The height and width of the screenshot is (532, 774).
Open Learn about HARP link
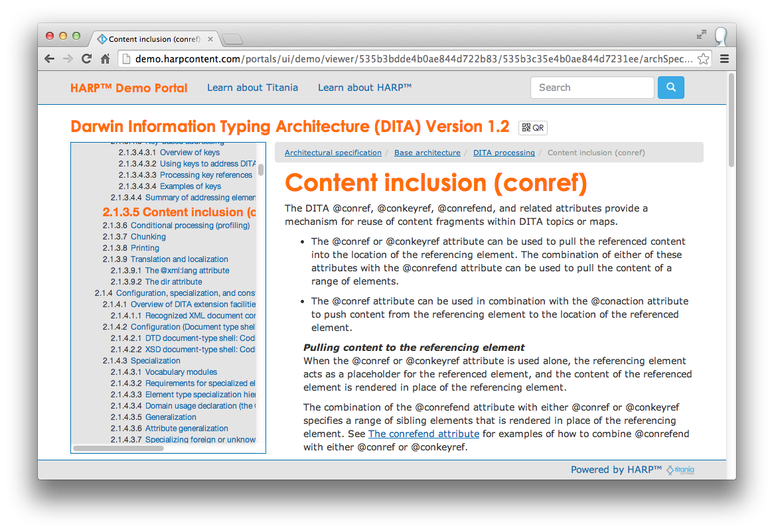(365, 88)
